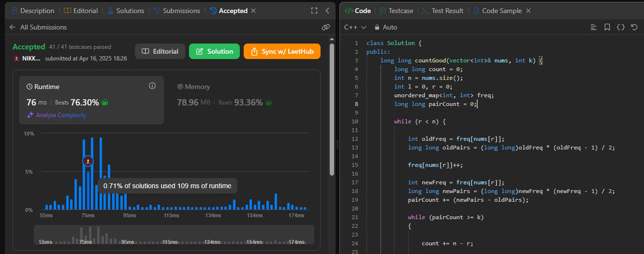644x254 pixels.
Task: Open the submitter's avatar next to NIKK...
Action: point(17,58)
